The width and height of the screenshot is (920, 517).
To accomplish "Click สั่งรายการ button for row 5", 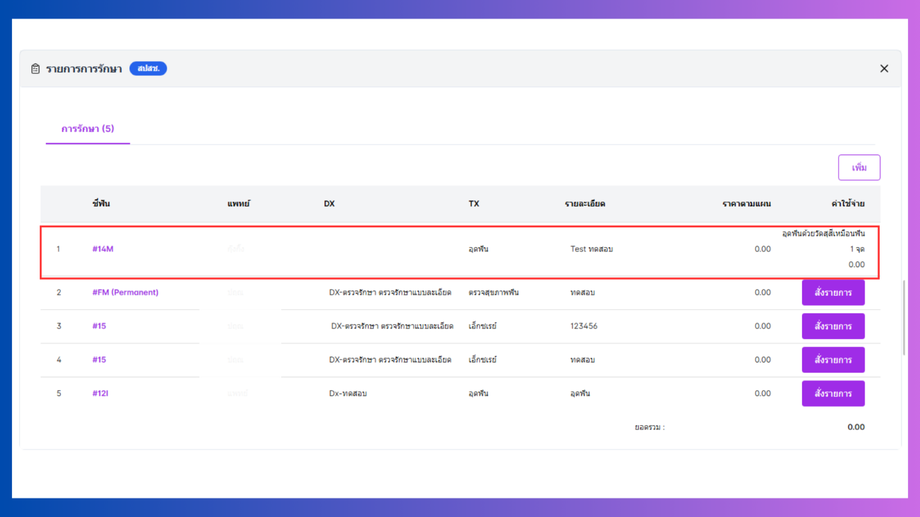I will click(x=833, y=394).
